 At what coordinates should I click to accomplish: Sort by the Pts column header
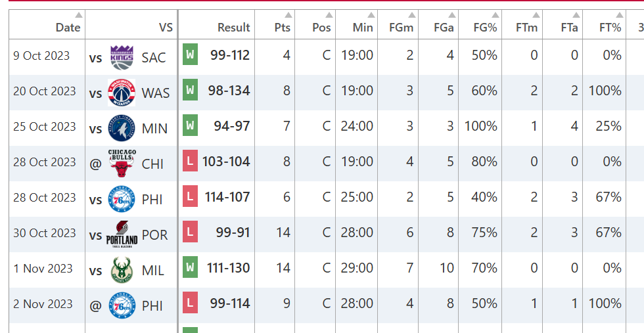282,27
